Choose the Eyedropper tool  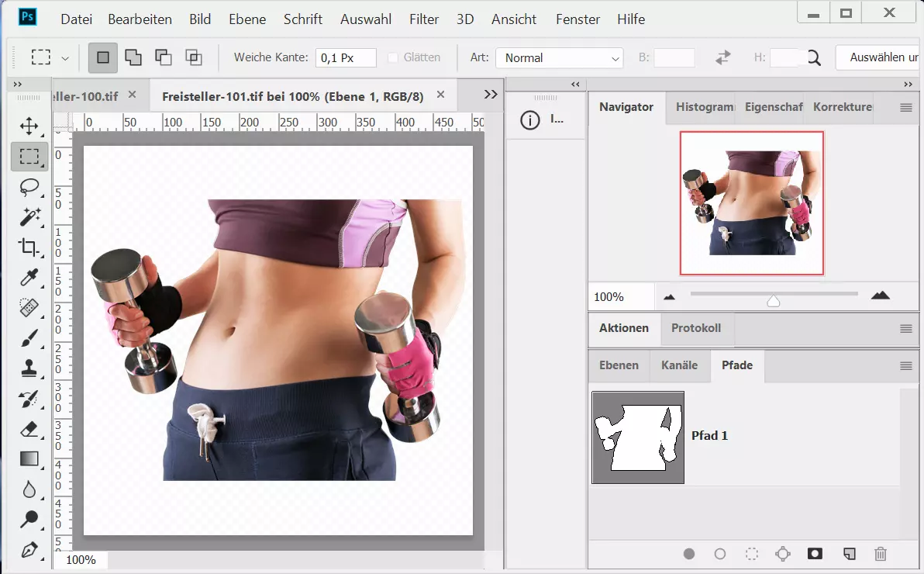29,278
